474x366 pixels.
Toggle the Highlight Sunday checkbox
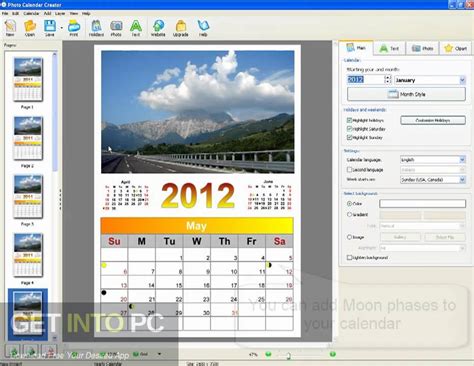coord(349,137)
